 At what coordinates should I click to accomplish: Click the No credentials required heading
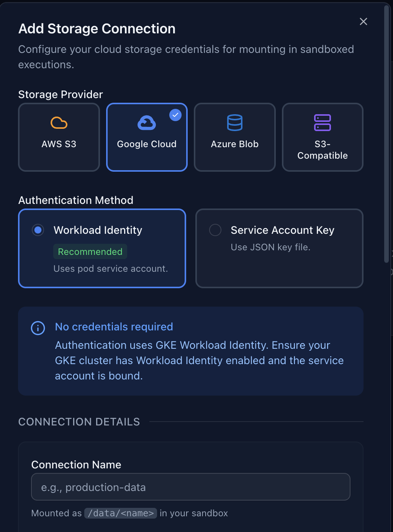click(x=114, y=327)
